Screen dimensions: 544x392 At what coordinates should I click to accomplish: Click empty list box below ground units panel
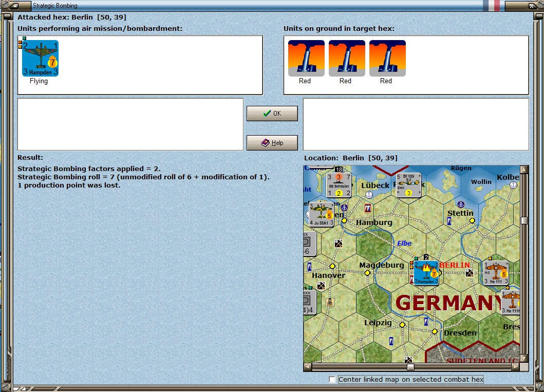click(416, 124)
